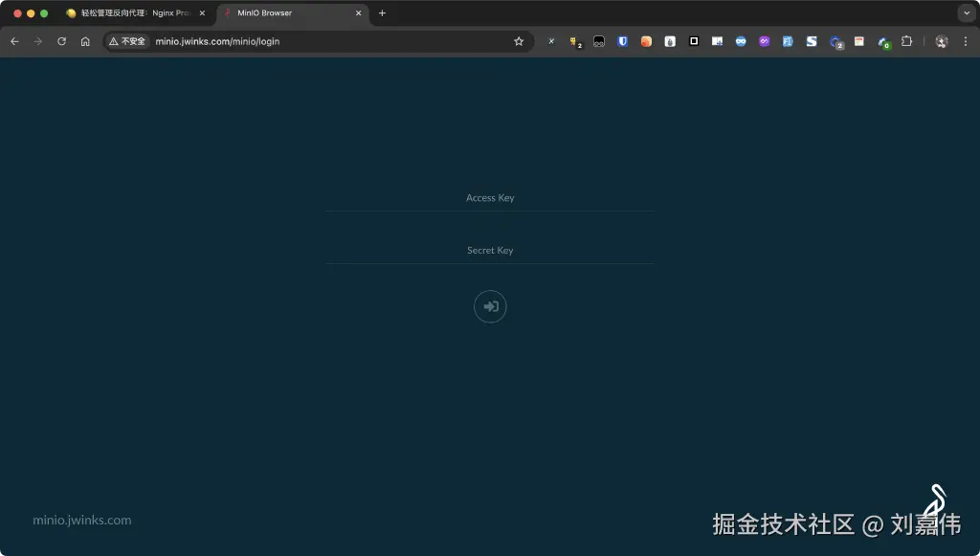Image resolution: width=980 pixels, height=556 pixels.
Task: Click the black square-outline extension icon
Action: (694, 41)
